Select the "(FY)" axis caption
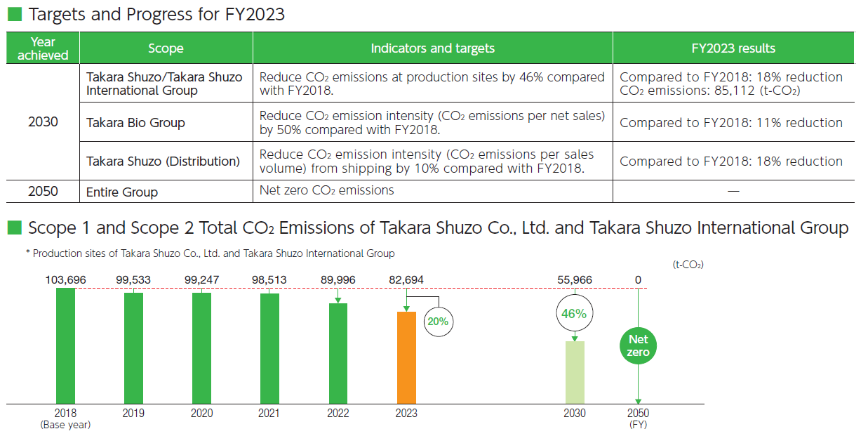 click(x=638, y=424)
